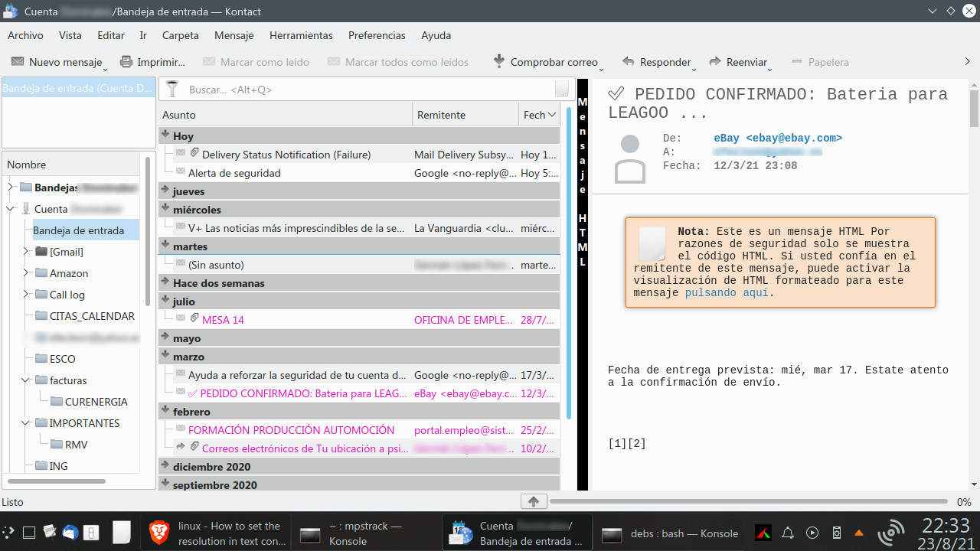Click the message list vertical scrollbar

coord(568,264)
